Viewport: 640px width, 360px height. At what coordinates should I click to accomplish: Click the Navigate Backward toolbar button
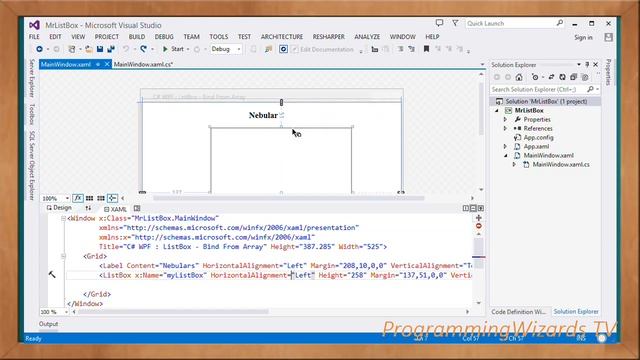[x=39, y=49]
